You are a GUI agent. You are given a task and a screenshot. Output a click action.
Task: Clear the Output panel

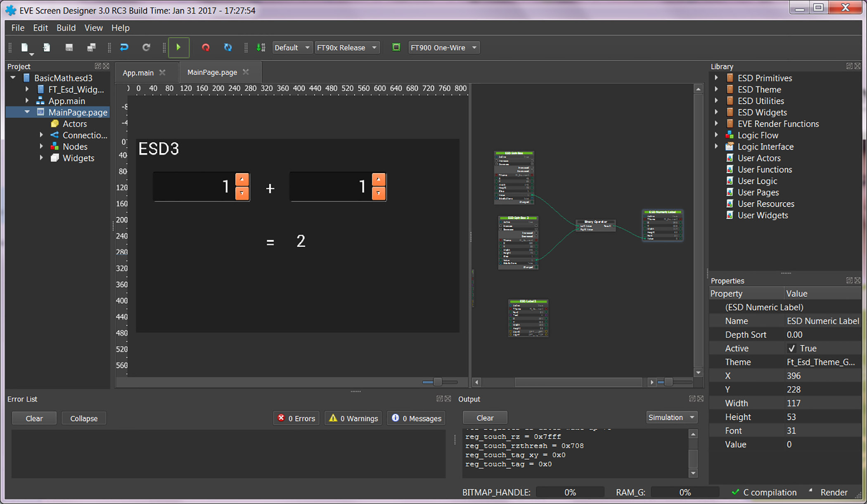tap(485, 418)
